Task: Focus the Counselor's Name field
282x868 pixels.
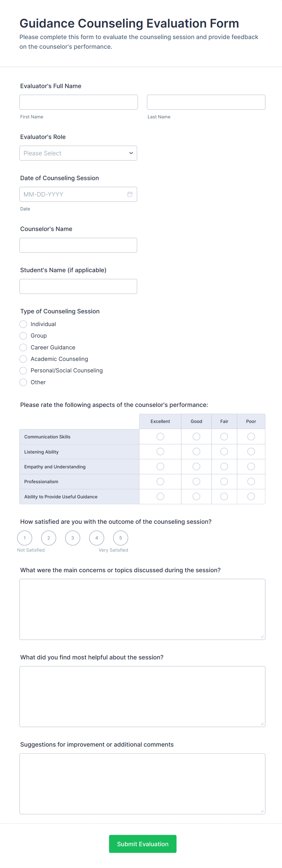Action: tap(78, 245)
